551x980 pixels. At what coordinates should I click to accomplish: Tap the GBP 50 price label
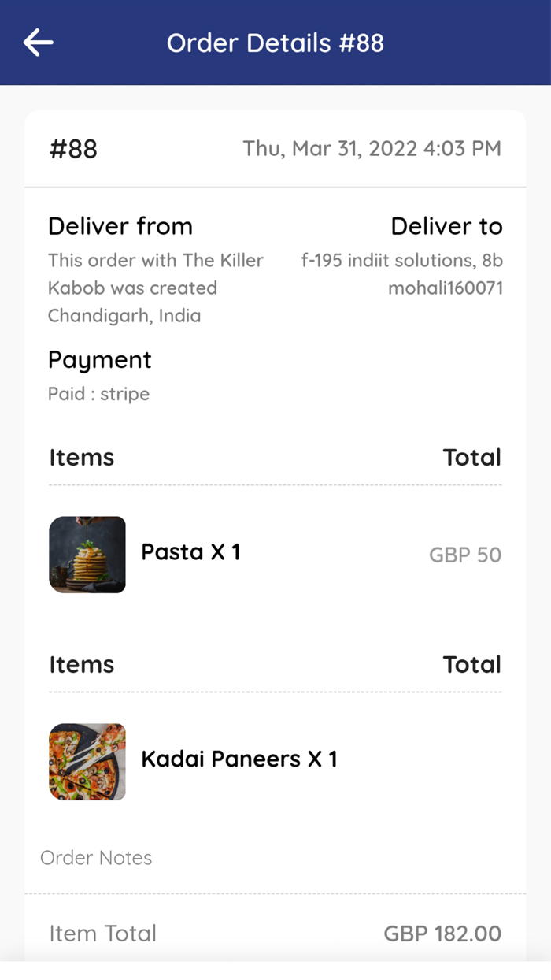[x=464, y=555]
